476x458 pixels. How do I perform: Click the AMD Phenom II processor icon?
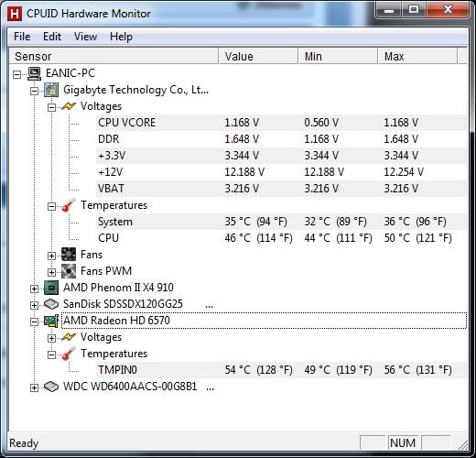pos(51,288)
